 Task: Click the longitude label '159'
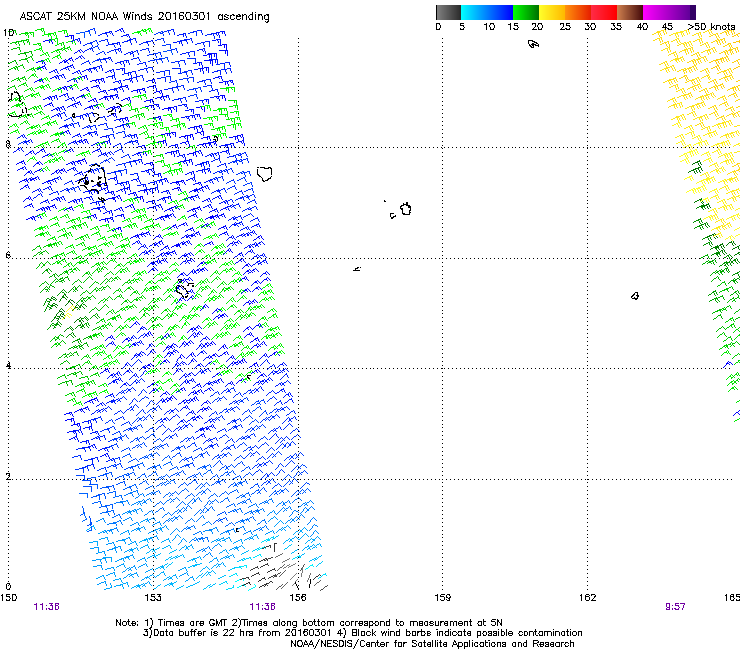(x=442, y=598)
